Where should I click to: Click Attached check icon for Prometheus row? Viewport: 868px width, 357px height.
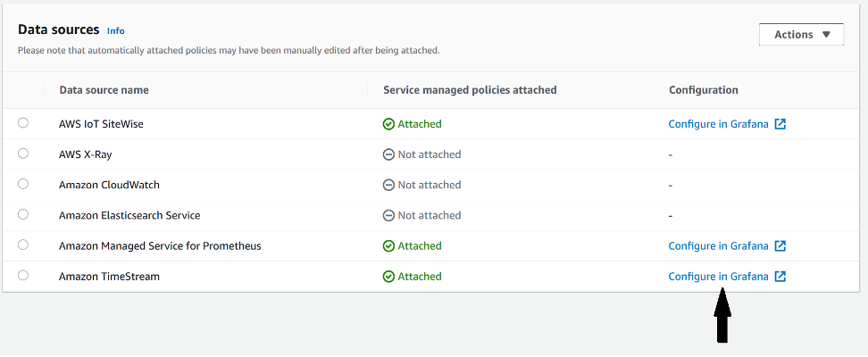click(388, 245)
